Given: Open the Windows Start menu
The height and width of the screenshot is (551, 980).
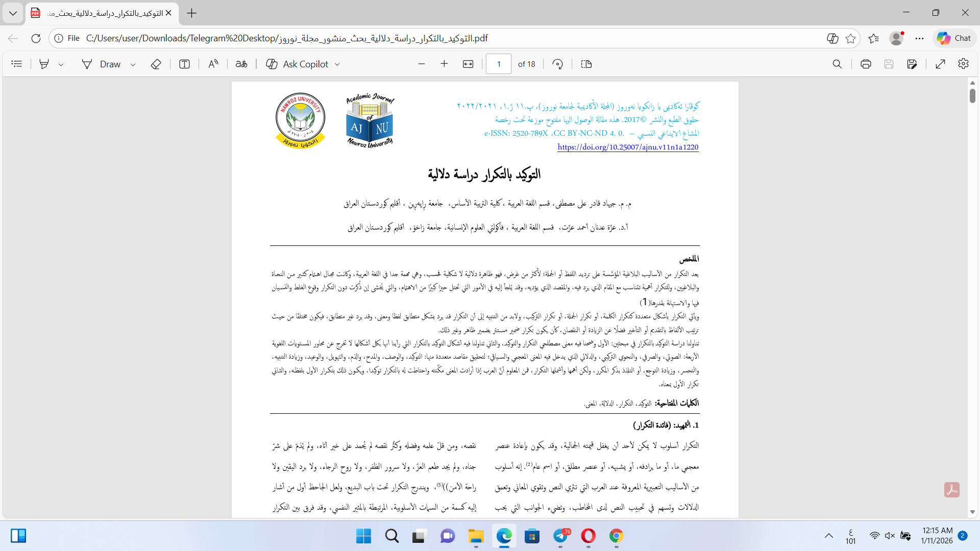Looking at the screenshot, I should click(x=363, y=536).
